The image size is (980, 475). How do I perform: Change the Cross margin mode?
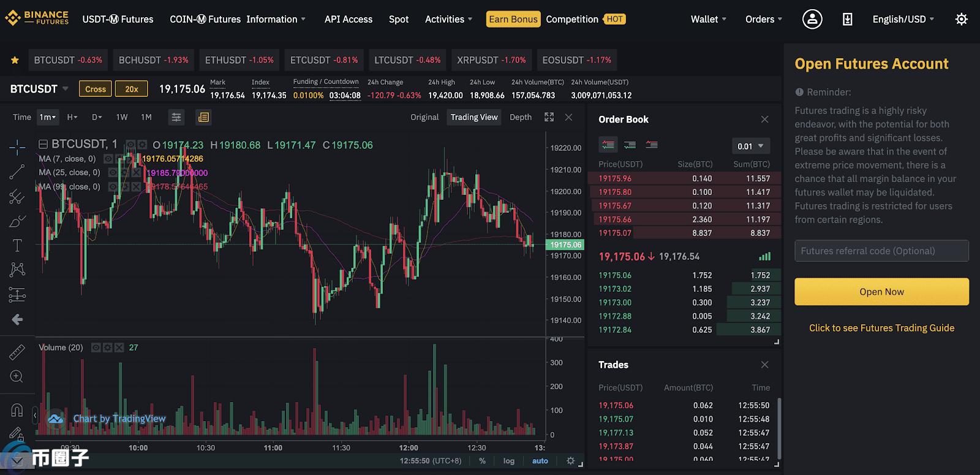pyautogui.click(x=96, y=89)
